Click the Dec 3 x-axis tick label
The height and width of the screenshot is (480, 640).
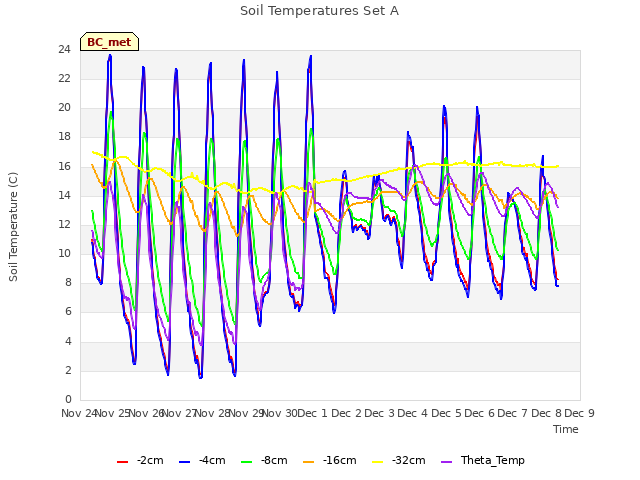point(380,413)
